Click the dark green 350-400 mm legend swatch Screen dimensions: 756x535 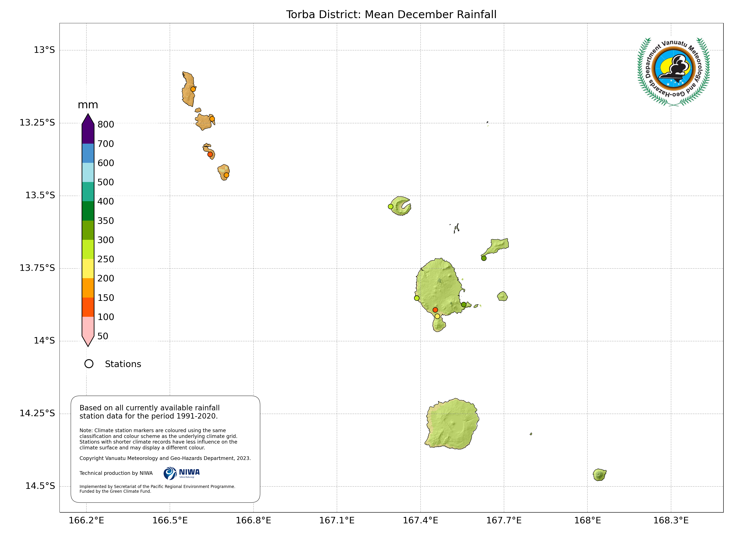tap(88, 211)
